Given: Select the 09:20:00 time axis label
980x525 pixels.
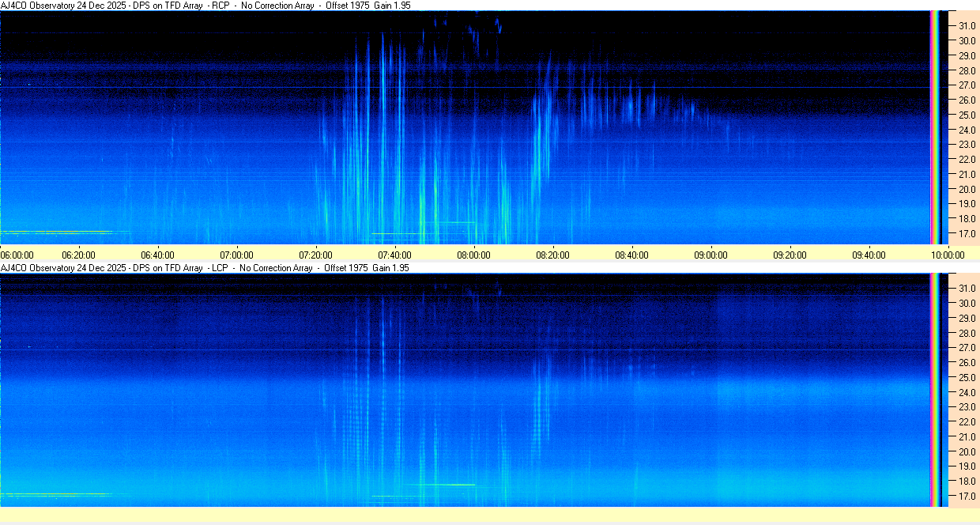Looking at the screenshot, I should coord(790,255).
